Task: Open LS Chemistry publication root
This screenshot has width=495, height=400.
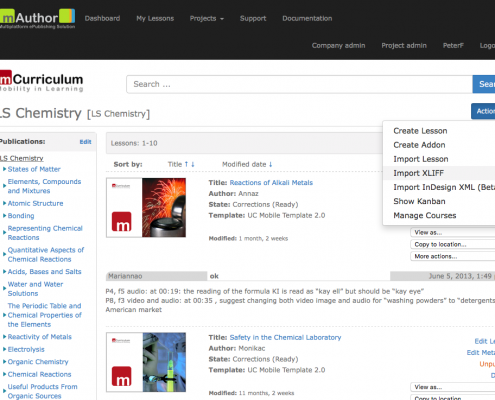Action: [22, 158]
